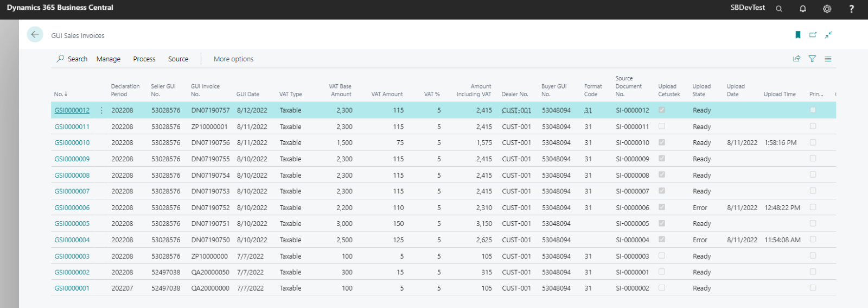Image resolution: width=868 pixels, height=308 pixels.
Task: Toggle Upload Cetustek checkbox for SI-0000011
Action: (x=662, y=126)
